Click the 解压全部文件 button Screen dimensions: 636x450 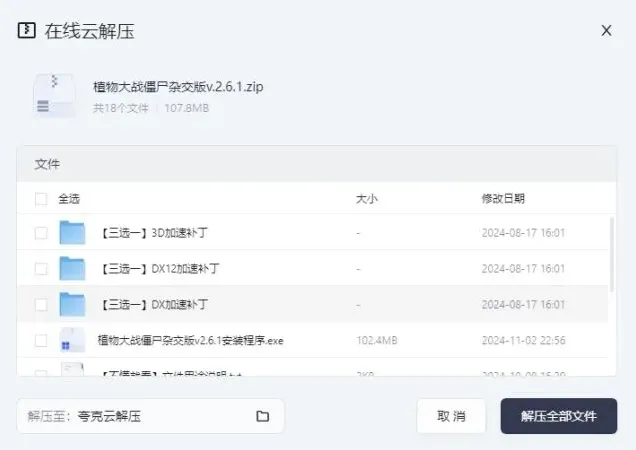tap(559, 416)
